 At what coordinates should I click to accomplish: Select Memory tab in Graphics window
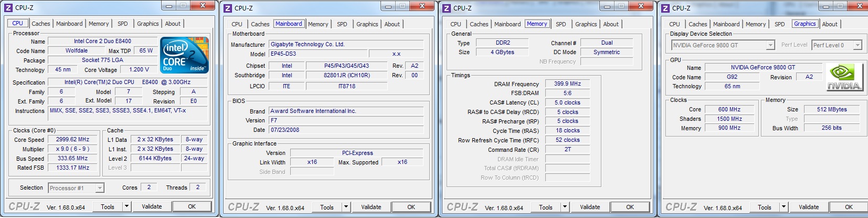point(756,24)
